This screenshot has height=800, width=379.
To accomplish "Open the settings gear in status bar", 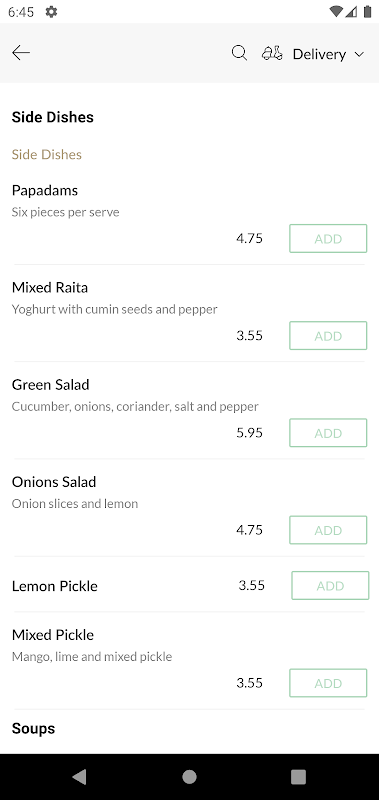I will pyautogui.click(x=51, y=11).
